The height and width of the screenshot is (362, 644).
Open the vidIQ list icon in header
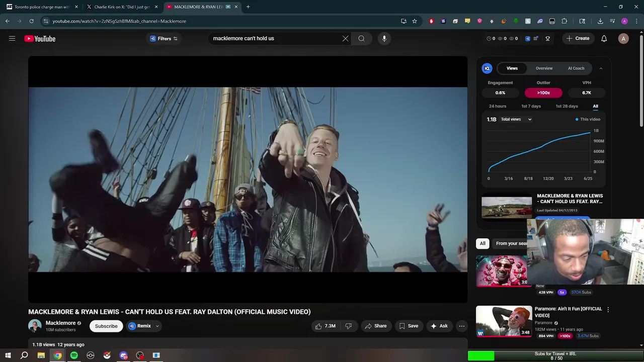[536, 38]
